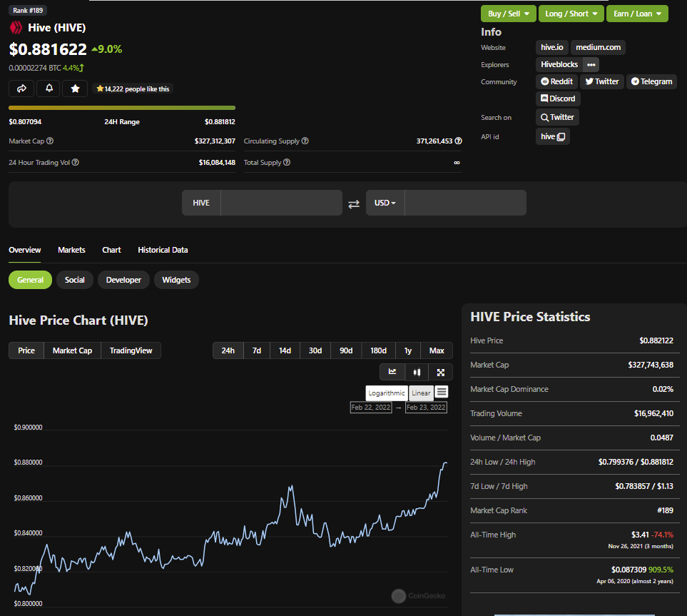Click Total Supply help icon

287,162
